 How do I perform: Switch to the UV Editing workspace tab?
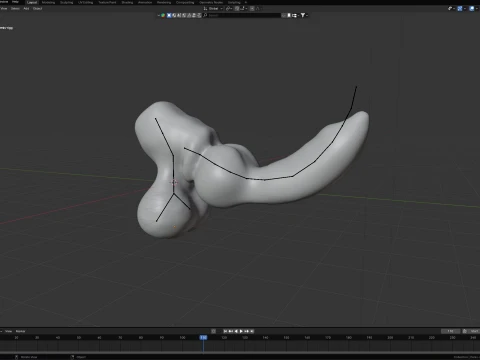coord(86,2)
